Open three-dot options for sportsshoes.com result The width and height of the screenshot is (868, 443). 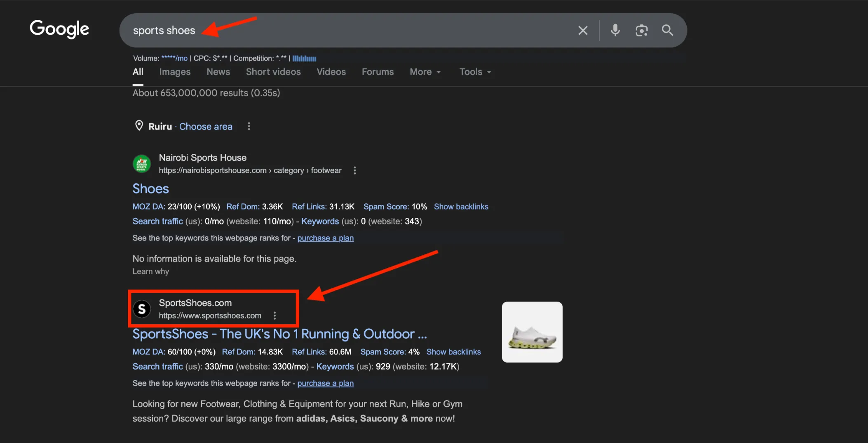(275, 316)
